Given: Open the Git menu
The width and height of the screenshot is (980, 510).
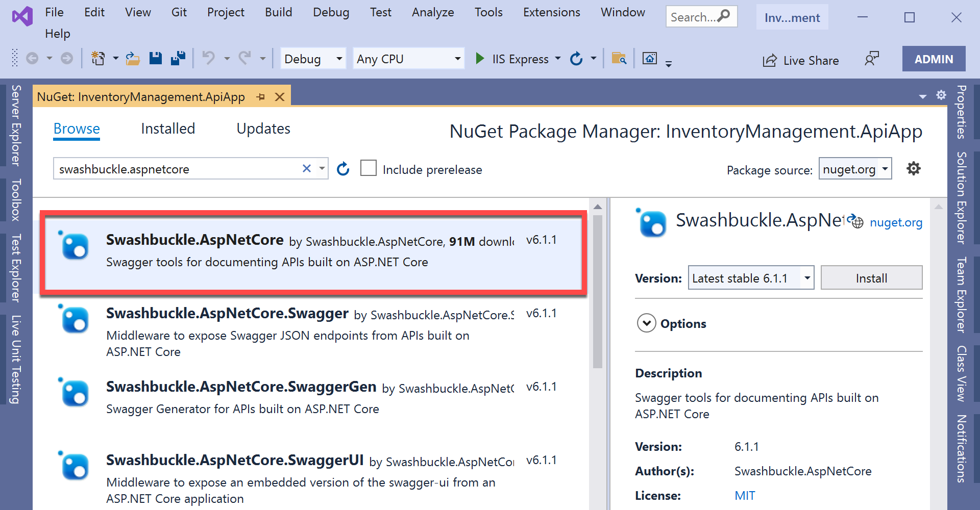Looking at the screenshot, I should (x=179, y=12).
